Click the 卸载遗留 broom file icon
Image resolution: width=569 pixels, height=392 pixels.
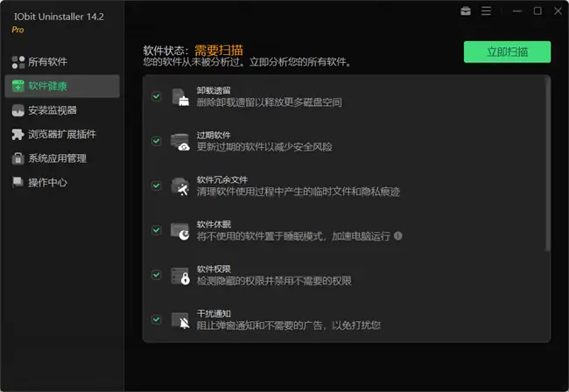[180, 97]
